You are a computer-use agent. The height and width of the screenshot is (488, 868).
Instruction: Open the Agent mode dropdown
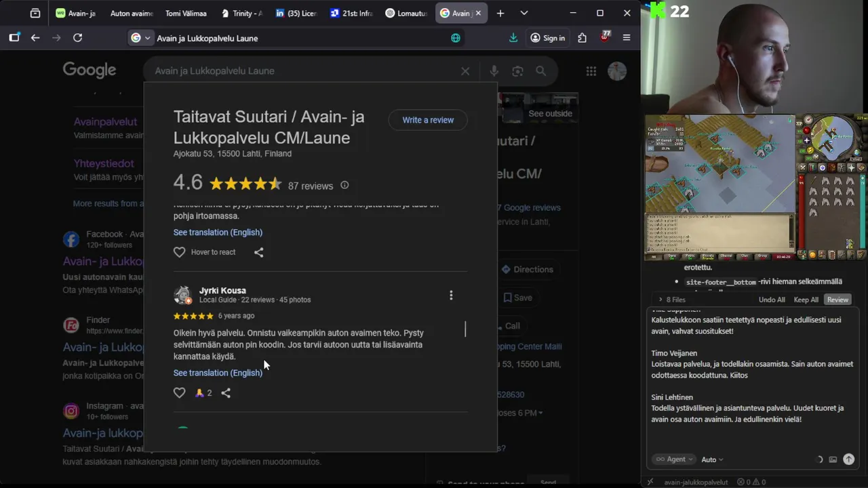pyautogui.click(x=674, y=459)
